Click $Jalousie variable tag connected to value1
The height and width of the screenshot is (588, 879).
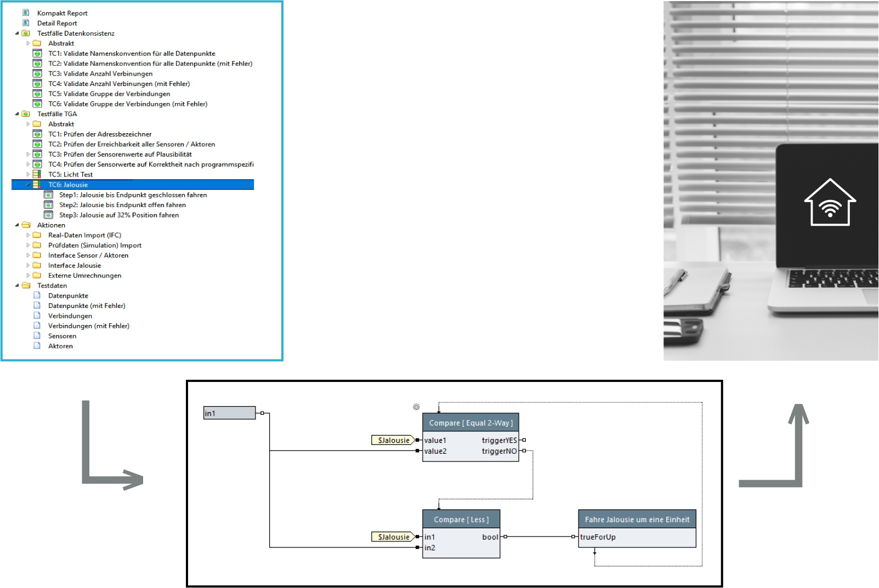click(393, 440)
